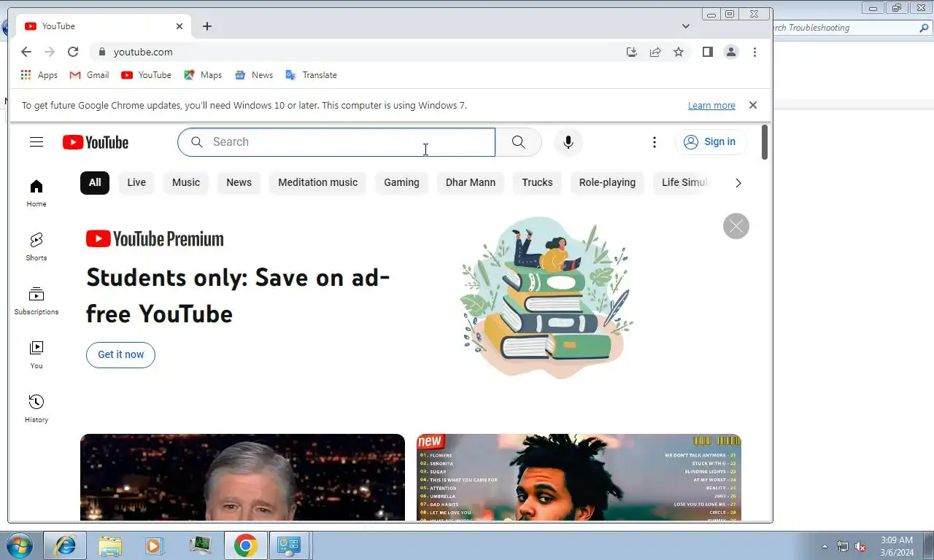
Task: Start voice search with the microphone icon
Action: click(568, 142)
